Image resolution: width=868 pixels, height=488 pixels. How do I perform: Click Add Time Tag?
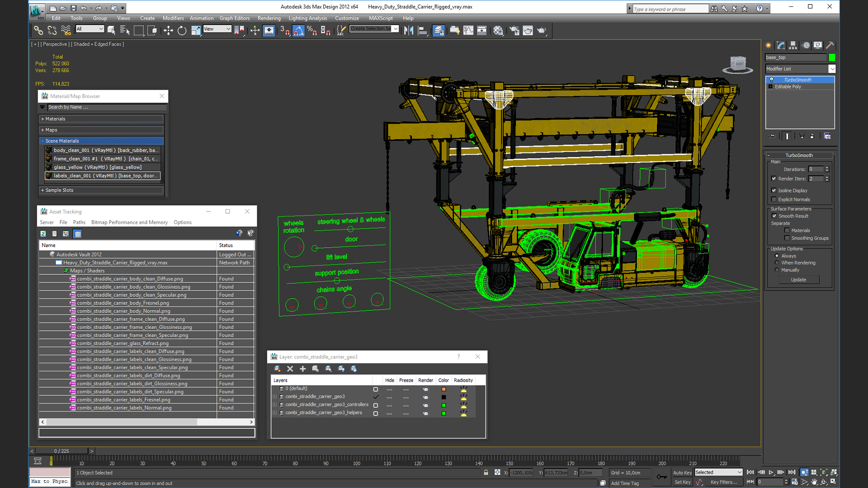point(625,483)
